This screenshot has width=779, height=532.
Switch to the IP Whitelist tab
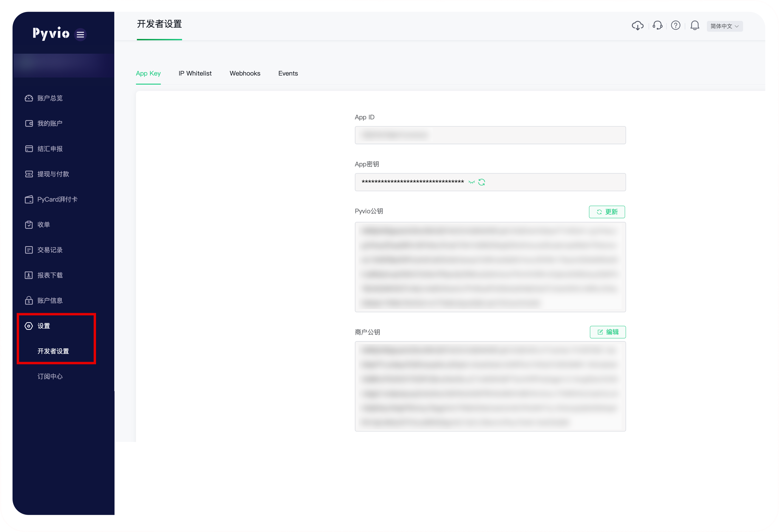pyautogui.click(x=195, y=73)
